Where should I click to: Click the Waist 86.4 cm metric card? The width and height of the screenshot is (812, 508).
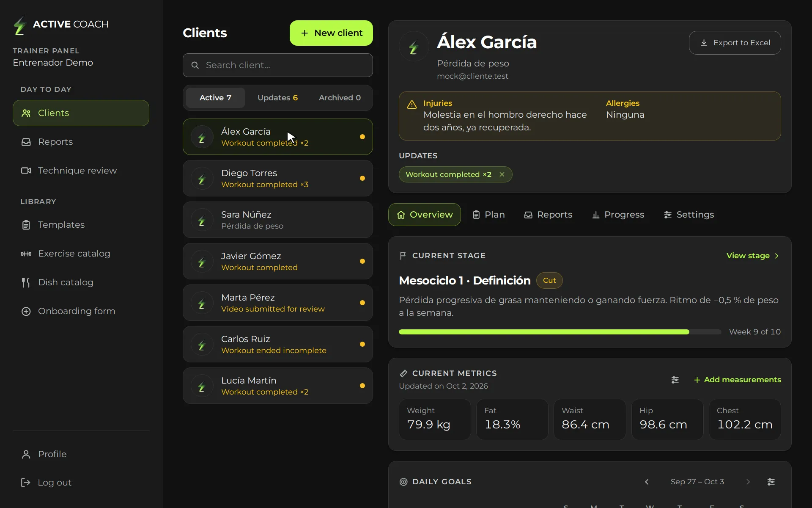coord(590,420)
